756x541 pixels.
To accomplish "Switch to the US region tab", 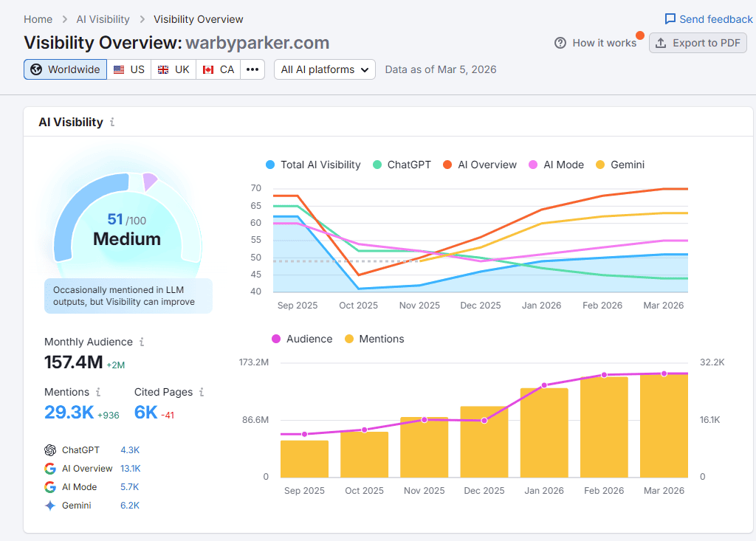I will pos(129,69).
